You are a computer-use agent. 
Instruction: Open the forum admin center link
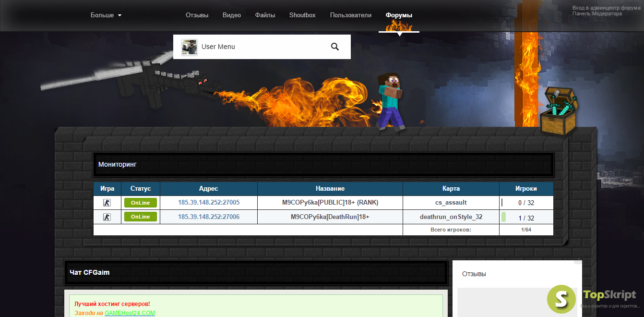[607, 8]
